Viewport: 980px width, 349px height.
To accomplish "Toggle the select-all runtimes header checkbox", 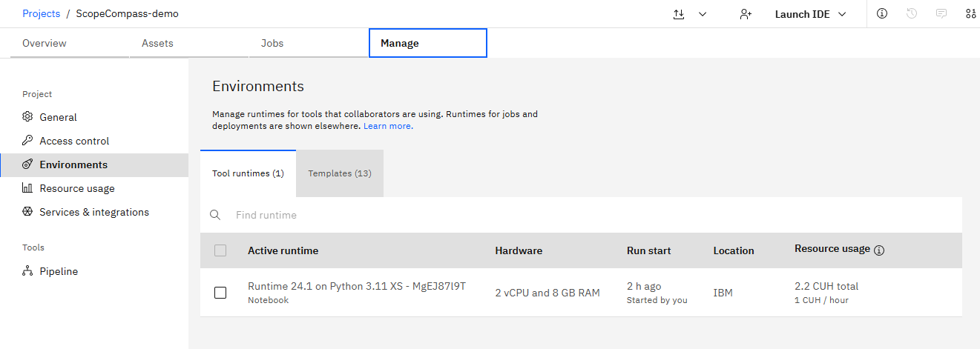I will tap(220, 250).
